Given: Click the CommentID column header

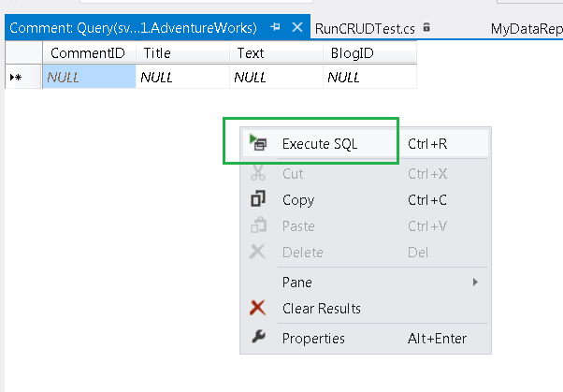Looking at the screenshot, I should pos(87,53).
